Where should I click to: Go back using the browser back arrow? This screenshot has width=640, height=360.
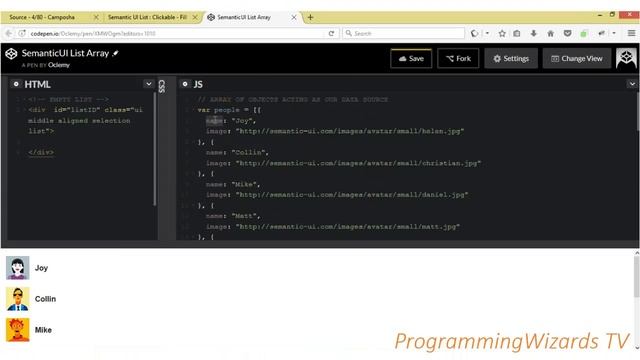pos(9,33)
